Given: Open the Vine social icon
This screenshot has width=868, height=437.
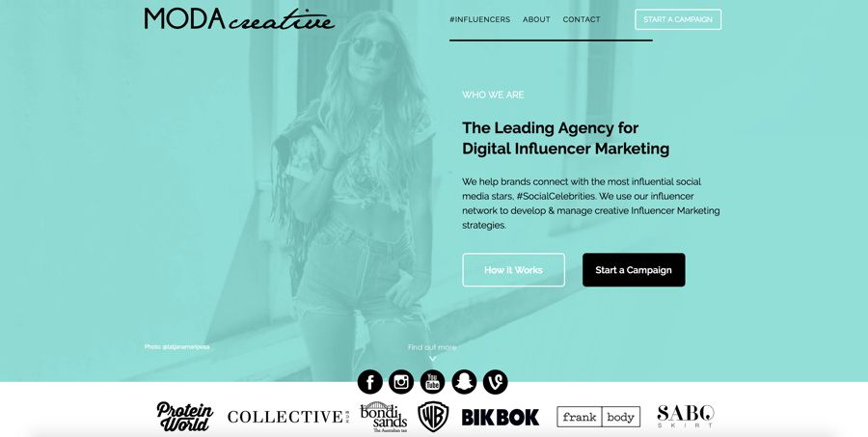Looking at the screenshot, I should click(495, 382).
